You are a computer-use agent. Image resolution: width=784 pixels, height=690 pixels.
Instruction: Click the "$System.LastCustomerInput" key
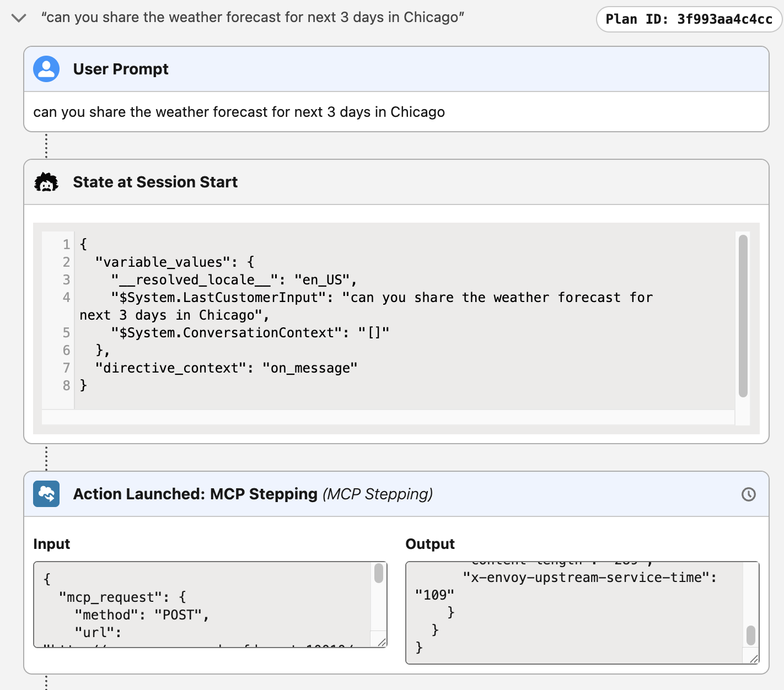pos(222,298)
